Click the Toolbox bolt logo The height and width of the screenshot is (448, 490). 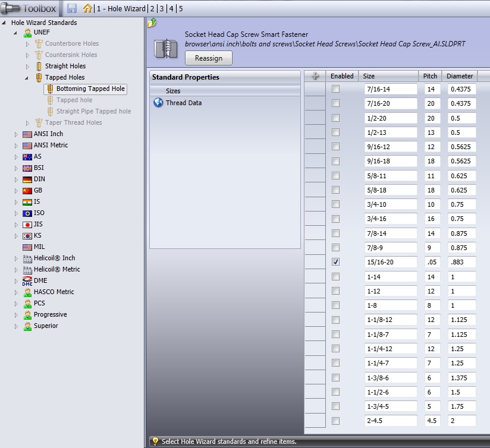click(10, 8)
